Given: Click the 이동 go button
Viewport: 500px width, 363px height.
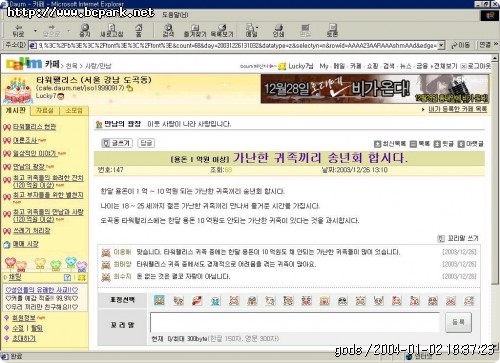Looking at the screenshot, I should coord(461,45).
